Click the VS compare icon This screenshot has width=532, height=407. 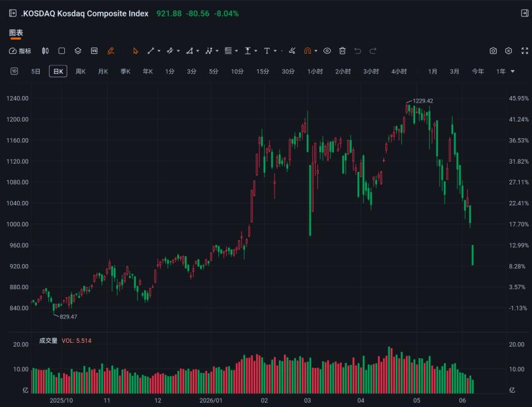click(x=94, y=51)
